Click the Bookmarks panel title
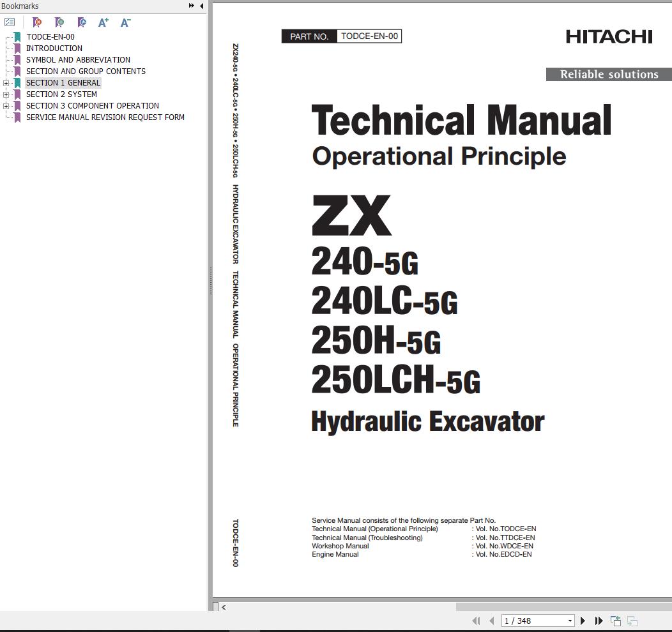Screen dimensions: 672x632 (x=20, y=6)
